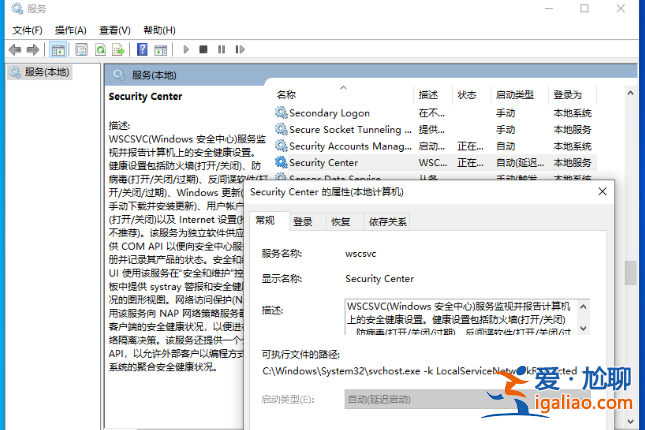Select the Security Accounts Manager service name
The width and height of the screenshot is (645, 430).
point(350,146)
